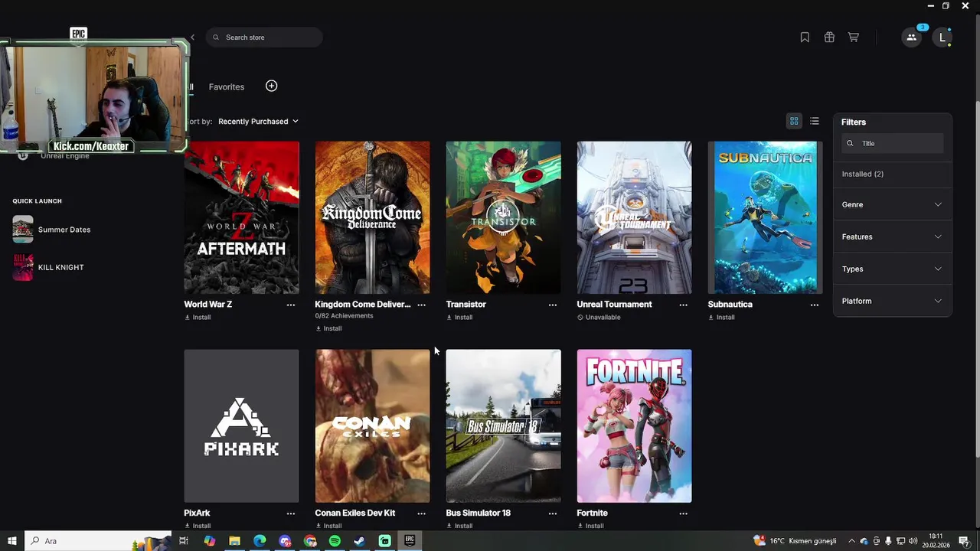Select the PixArk cover tile
The image size is (980, 551).
[241, 426]
